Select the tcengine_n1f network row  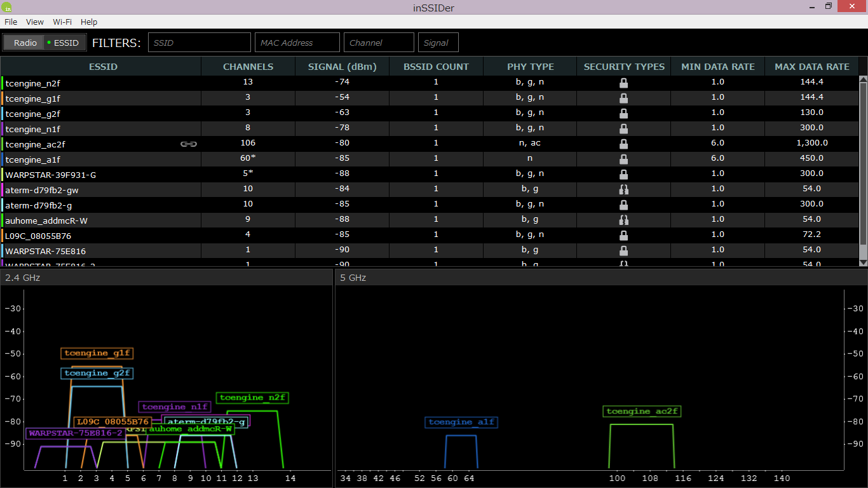(x=430, y=128)
